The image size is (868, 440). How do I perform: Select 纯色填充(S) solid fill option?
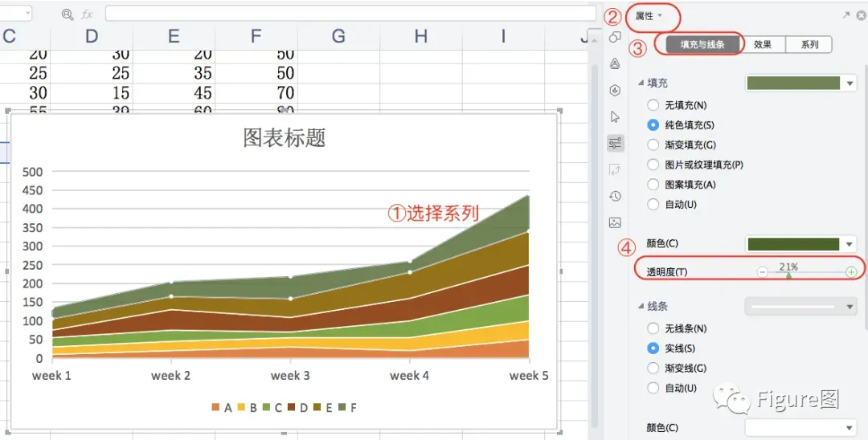[653, 125]
